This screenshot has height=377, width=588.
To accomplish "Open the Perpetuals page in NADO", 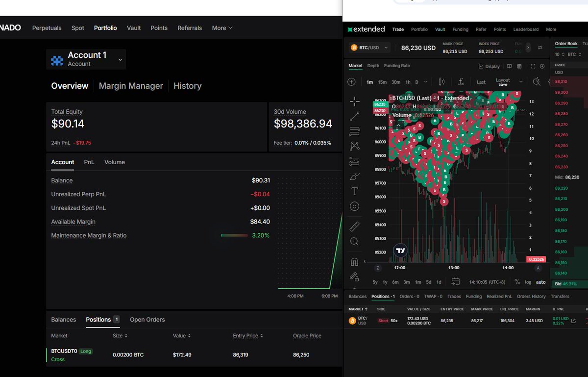I will [47, 28].
